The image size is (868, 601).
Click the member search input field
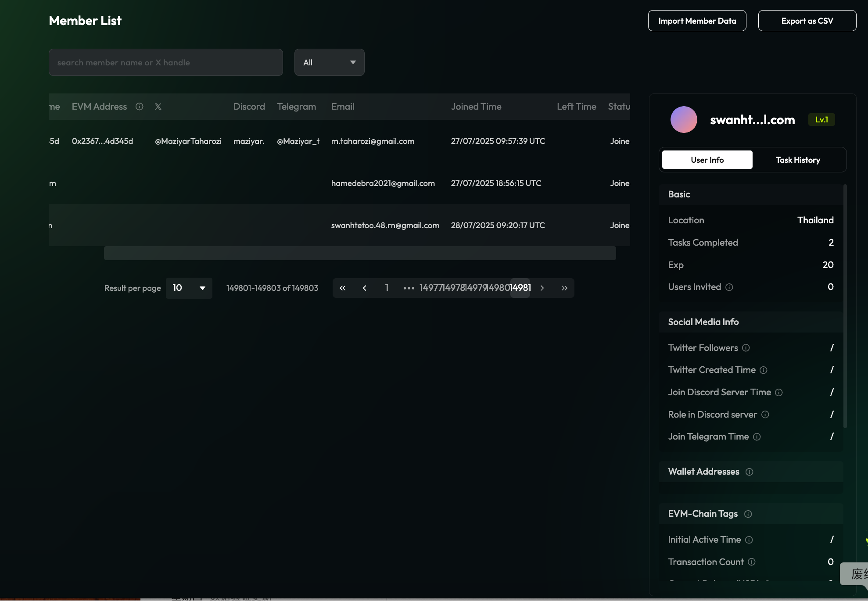pyautogui.click(x=165, y=62)
